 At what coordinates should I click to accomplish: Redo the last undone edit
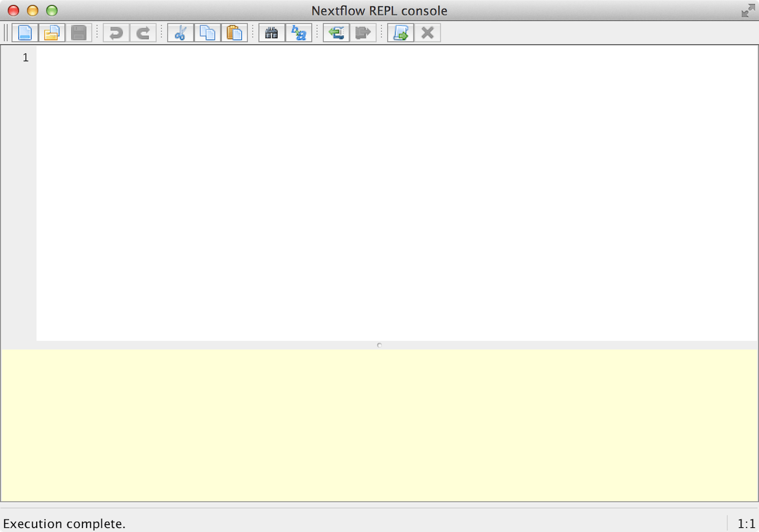click(142, 33)
